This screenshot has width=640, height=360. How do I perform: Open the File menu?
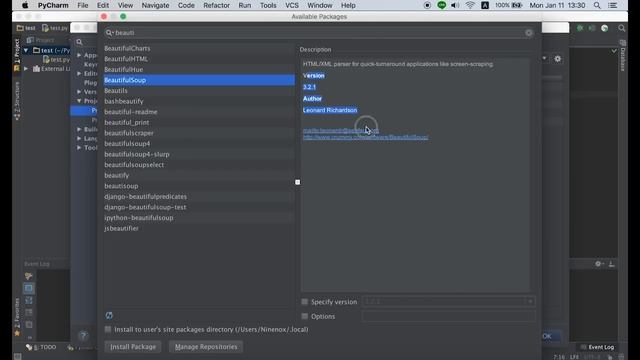click(83, 5)
